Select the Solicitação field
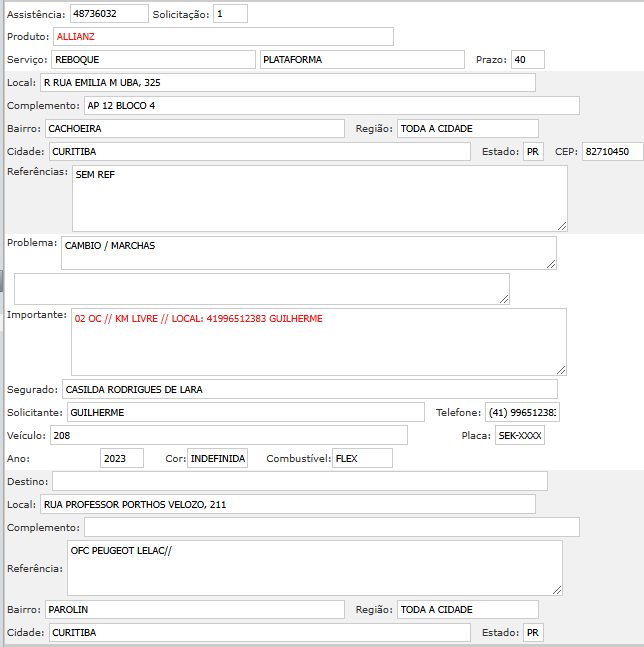The height and width of the screenshot is (647, 644). coord(230,14)
